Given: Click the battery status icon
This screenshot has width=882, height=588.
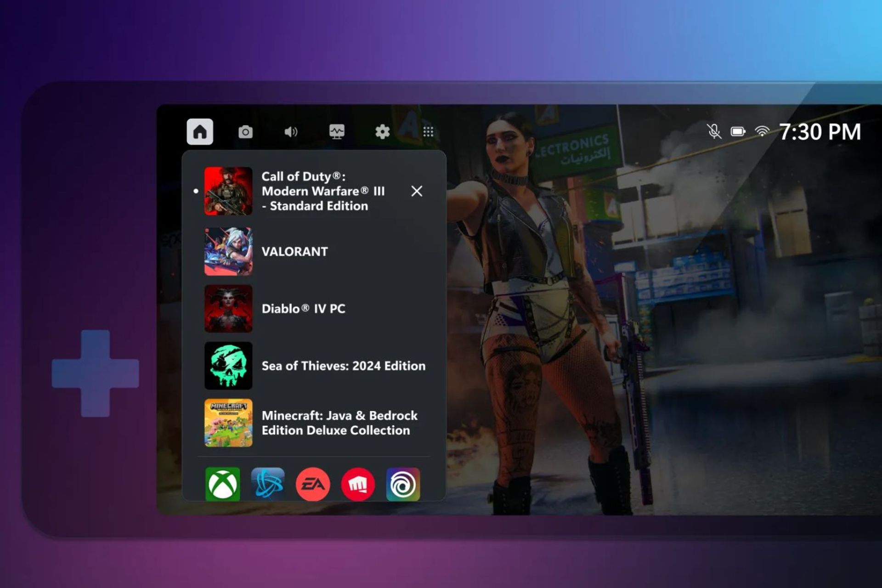Looking at the screenshot, I should (738, 132).
